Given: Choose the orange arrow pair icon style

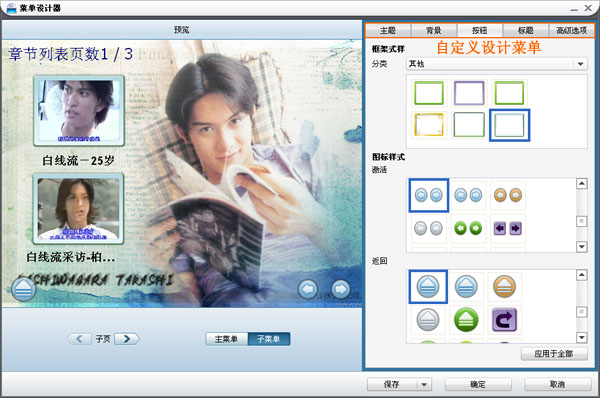Looking at the screenshot, I should 508,195.
